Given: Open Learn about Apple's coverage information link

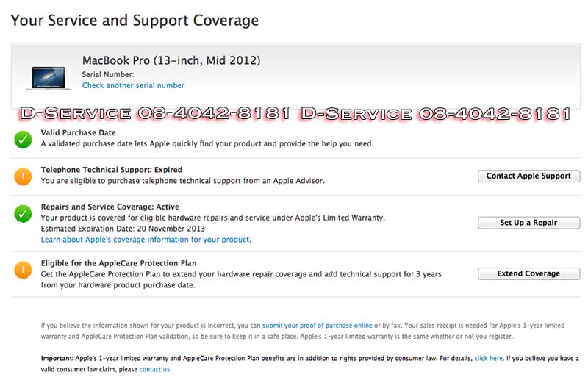Looking at the screenshot, I should [x=146, y=240].
